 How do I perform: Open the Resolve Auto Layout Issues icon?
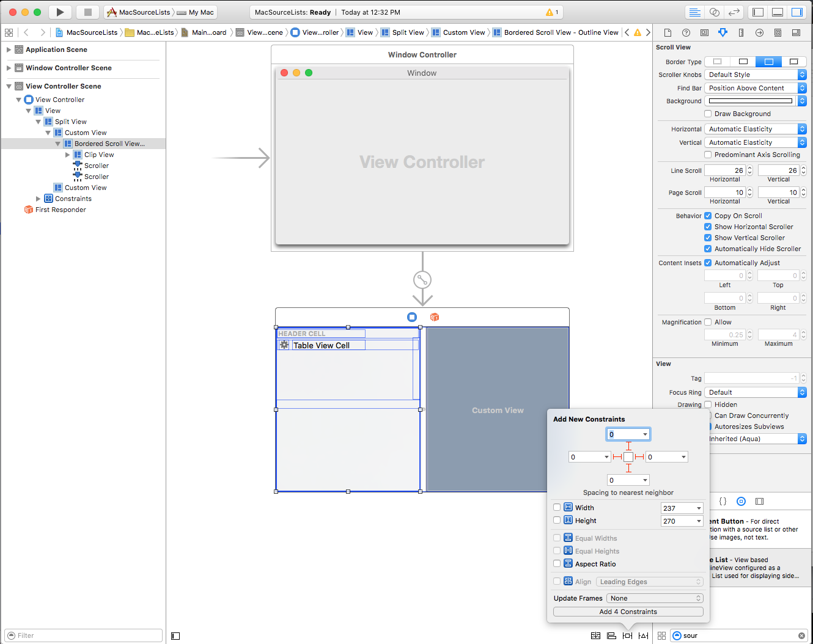pos(643,635)
